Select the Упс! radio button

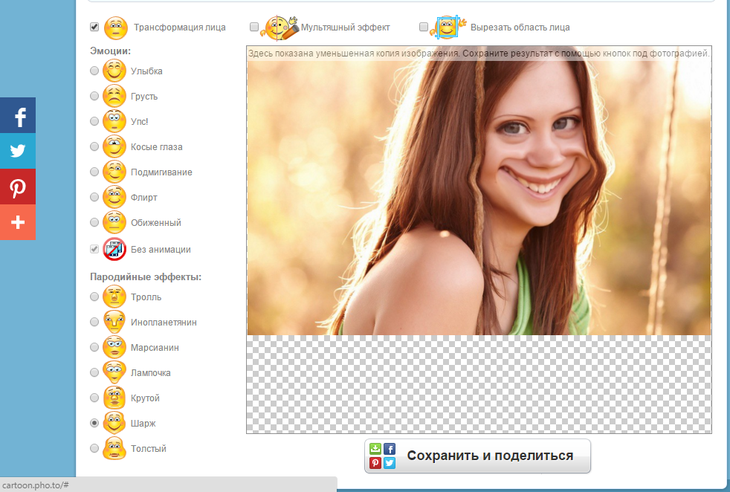tap(95, 121)
